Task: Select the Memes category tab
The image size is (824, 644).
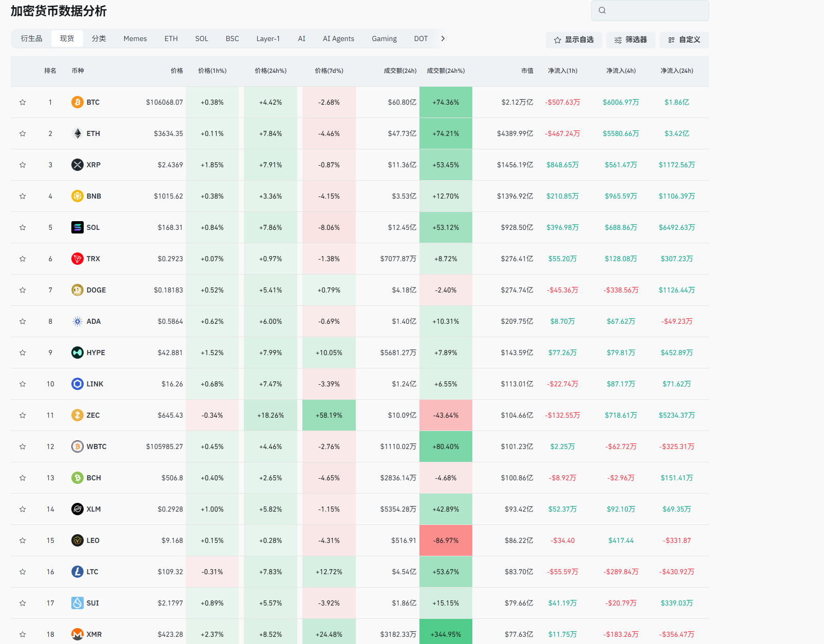Action: [x=135, y=38]
